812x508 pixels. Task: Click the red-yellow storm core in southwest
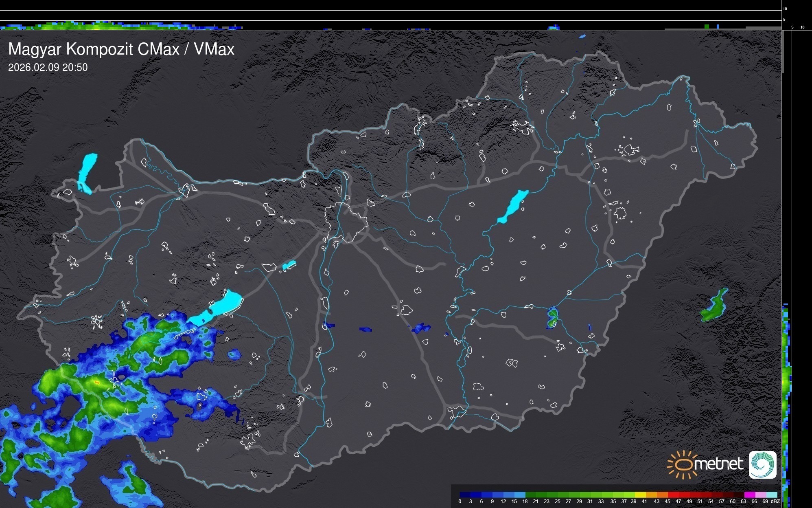[97, 383]
